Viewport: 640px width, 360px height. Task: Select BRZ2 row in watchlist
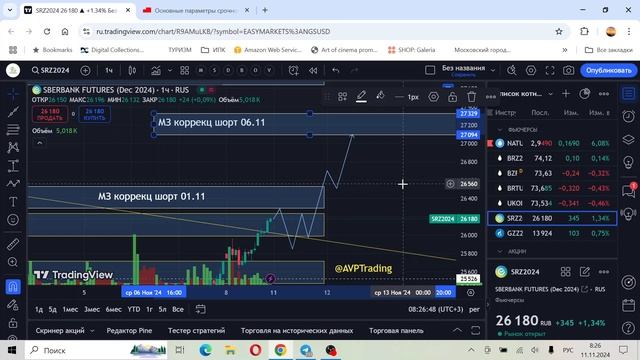(552, 158)
